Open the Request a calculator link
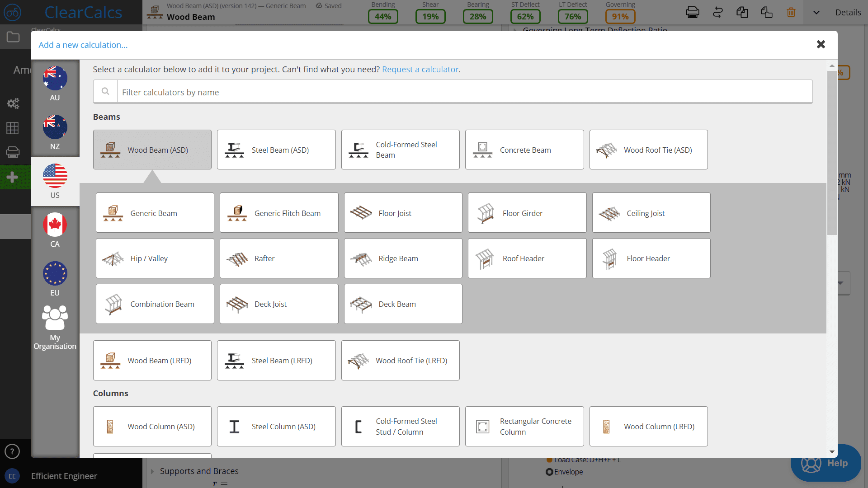 420,69
